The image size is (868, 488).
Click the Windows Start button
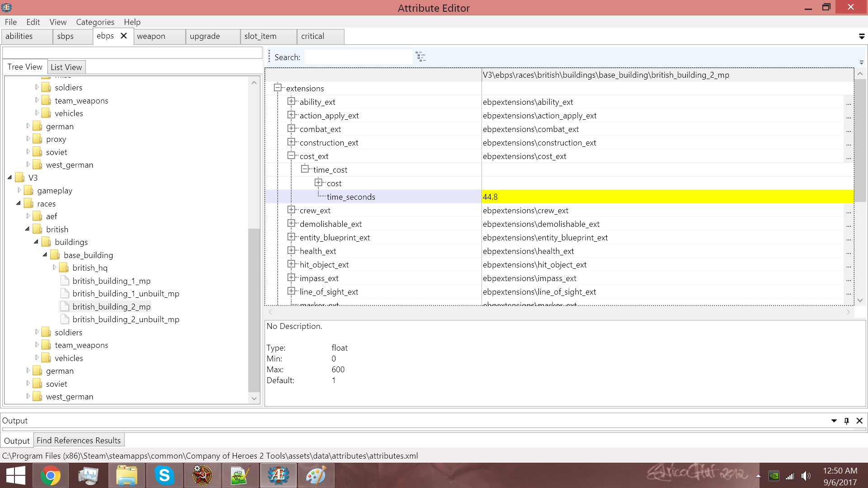coord(16,475)
